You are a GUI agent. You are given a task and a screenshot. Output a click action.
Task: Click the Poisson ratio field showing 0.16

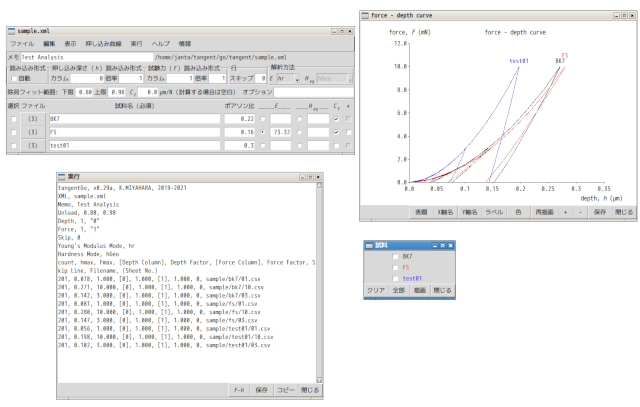[x=240, y=132]
